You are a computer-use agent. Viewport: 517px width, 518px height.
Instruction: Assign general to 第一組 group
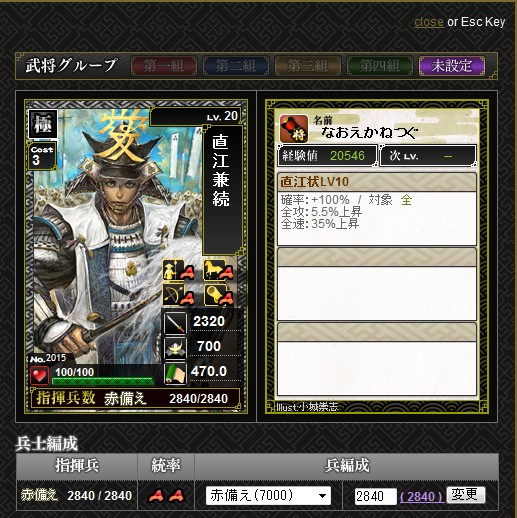pos(164,66)
